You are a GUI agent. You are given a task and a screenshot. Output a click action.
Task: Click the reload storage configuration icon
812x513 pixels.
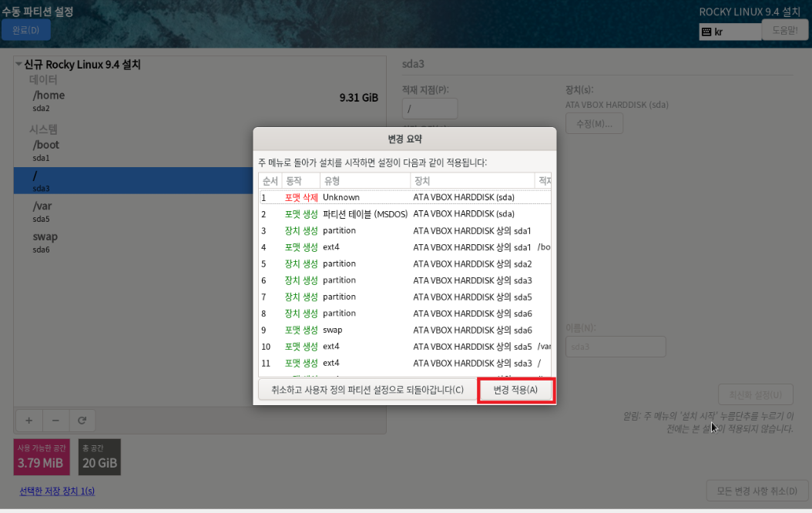[x=82, y=421]
